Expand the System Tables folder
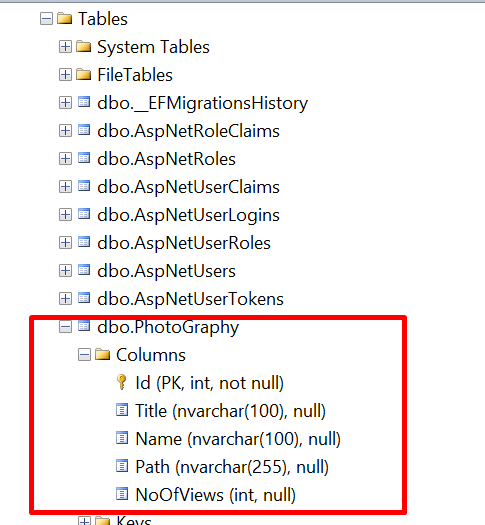The width and height of the screenshot is (485, 525). tap(65, 47)
